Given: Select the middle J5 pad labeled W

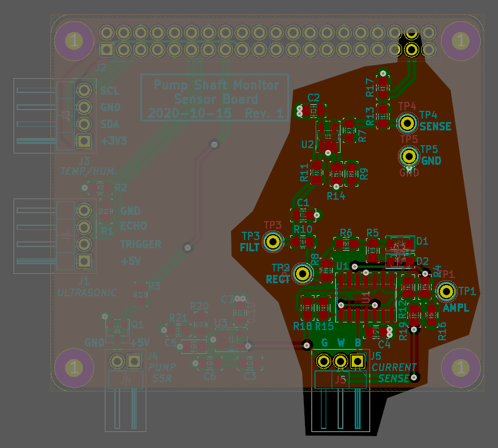Looking at the screenshot, I should [x=341, y=361].
